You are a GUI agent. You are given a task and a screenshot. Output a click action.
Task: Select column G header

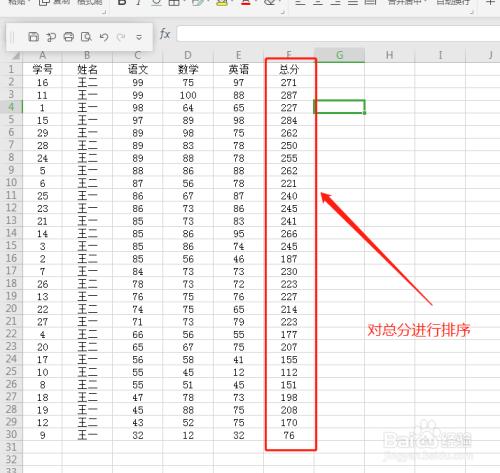(x=339, y=55)
